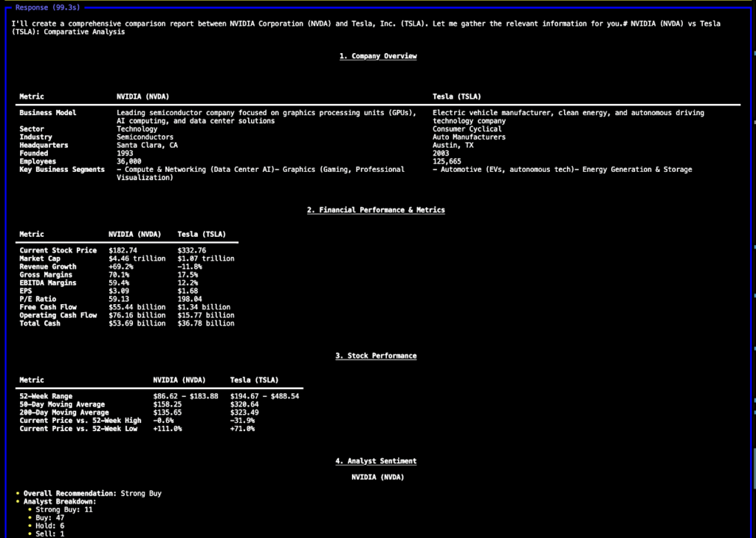Click the Tesla P/E value "198.04"
756x538 pixels.
190,300
